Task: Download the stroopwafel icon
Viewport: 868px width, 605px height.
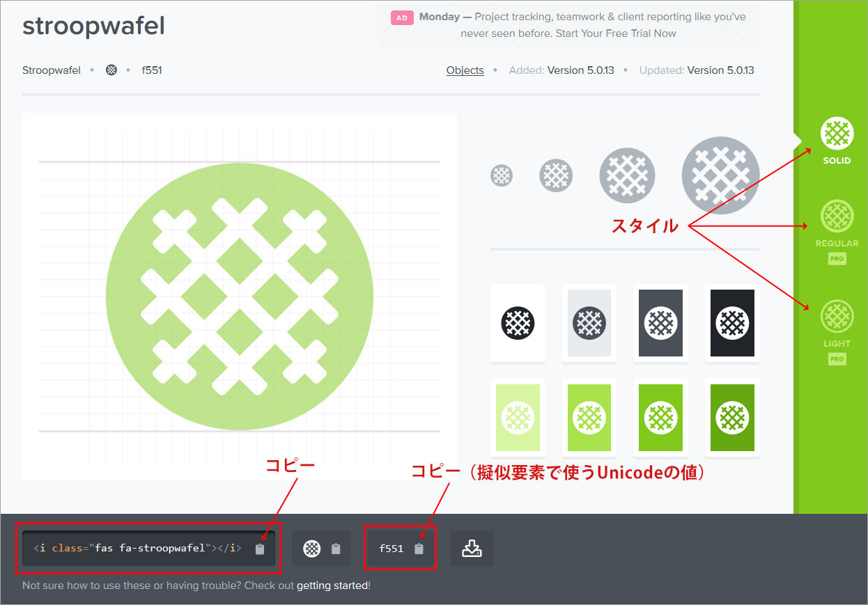Action: coord(472,548)
